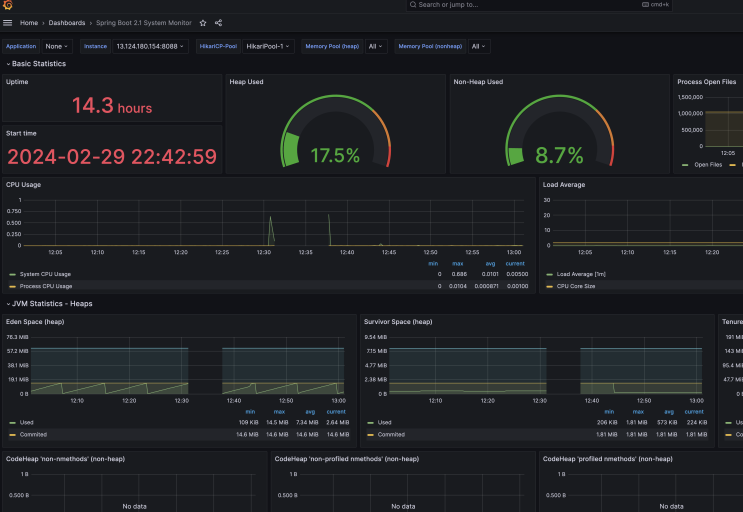743x512 pixels.
Task: Sort Eden Space legend by max column
Action: 279,412
